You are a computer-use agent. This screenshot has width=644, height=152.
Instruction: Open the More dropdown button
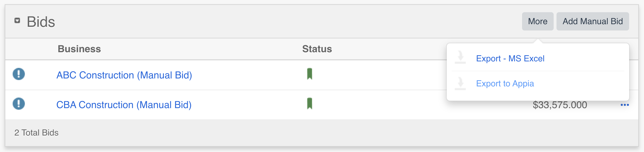click(537, 21)
